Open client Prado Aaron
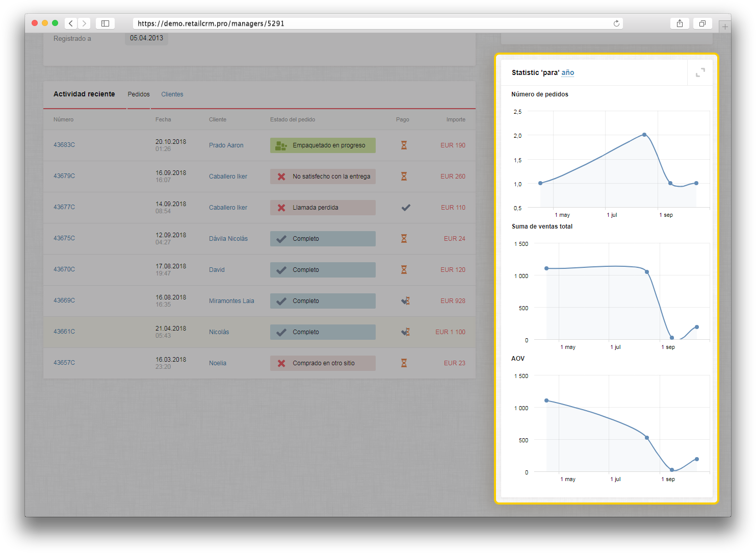The image size is (756, 553). tap(226, 145)
